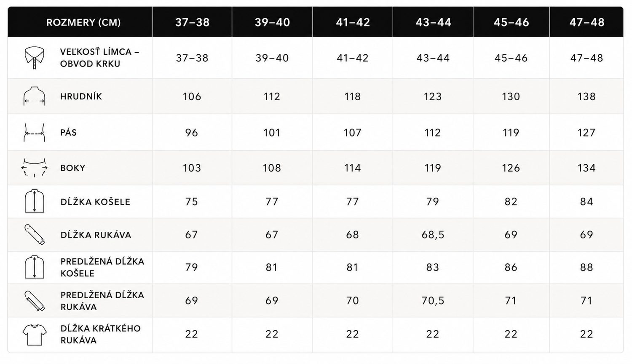Click the shirt length icon beside Dĺžka košele

pos(35,201)
